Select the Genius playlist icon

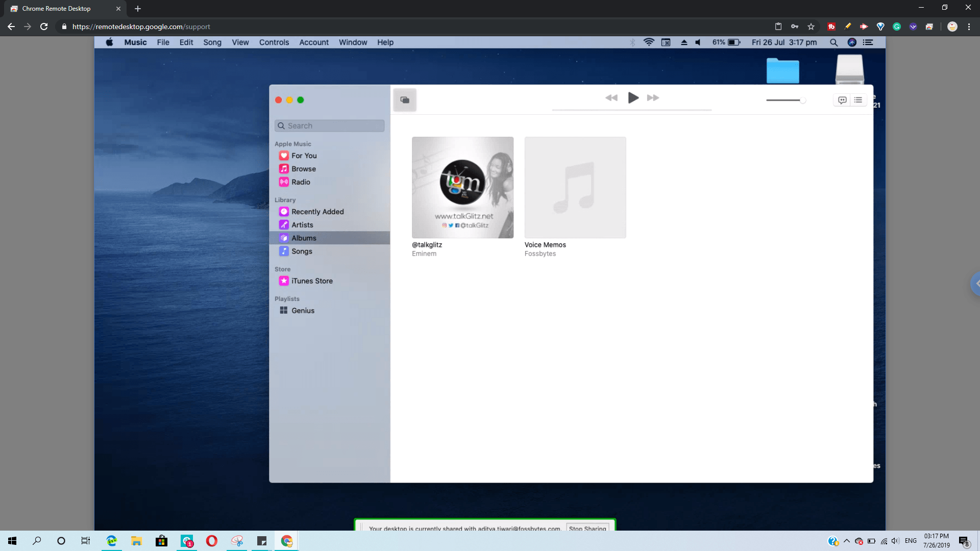283,310
